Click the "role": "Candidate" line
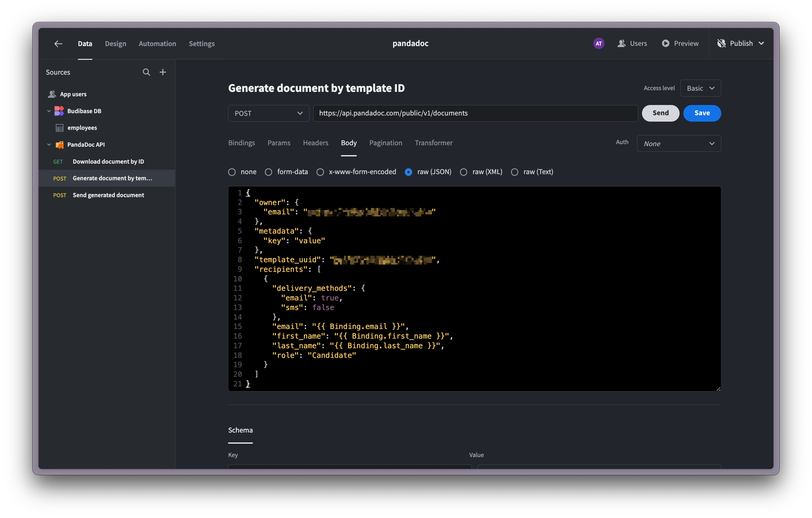Viewport: 812px width, 518px height. click(314, 356)
